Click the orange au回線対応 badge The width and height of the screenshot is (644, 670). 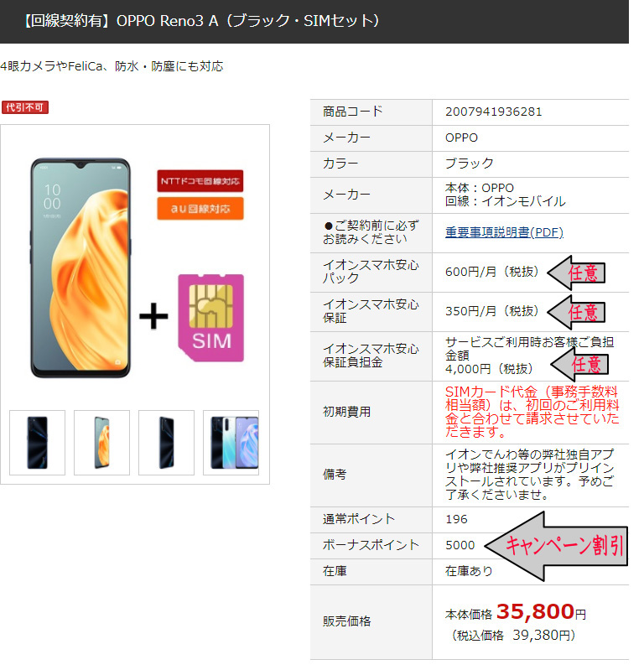(200, 209)
